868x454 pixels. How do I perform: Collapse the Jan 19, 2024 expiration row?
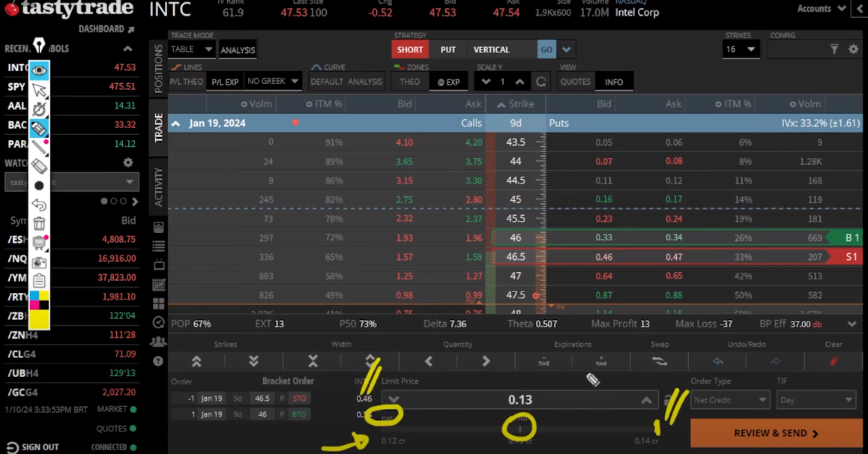click(175, 124)
